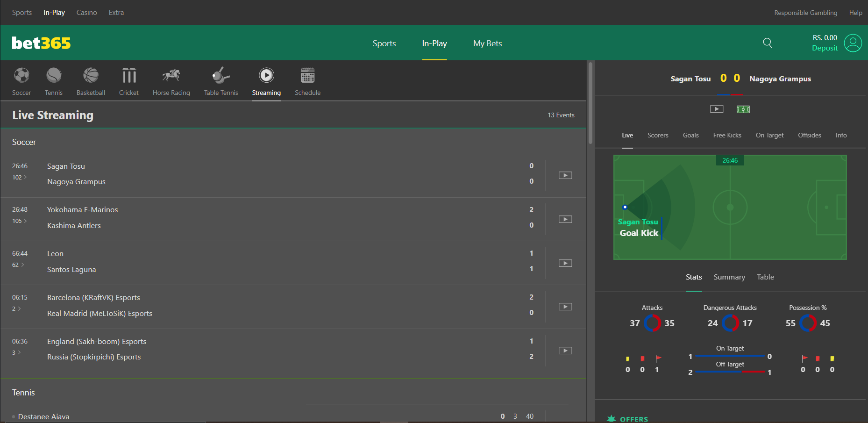Viewport: 868px width, 423px height.
Task: Click the Deposit link
Action: pos(825,48)
